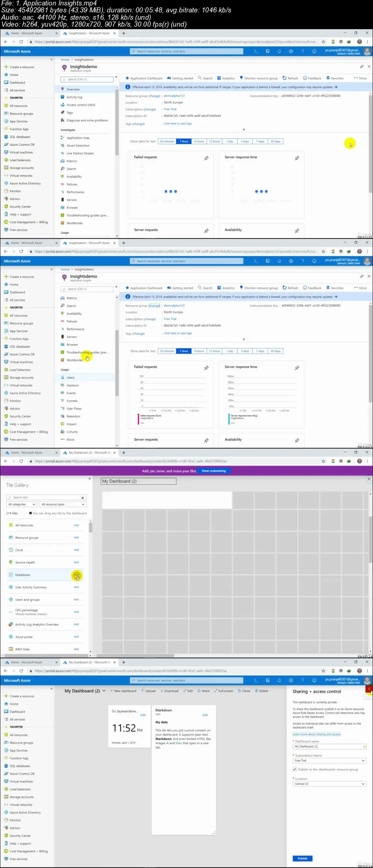Click Share in the dashboard toolbar
The image size is (373, 868).
coord(204,691)
